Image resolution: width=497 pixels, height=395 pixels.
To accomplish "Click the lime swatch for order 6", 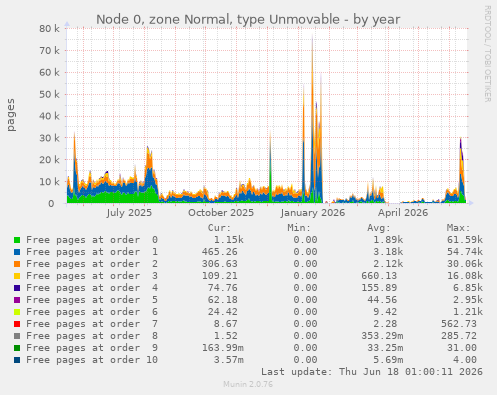I will point(17,312).
